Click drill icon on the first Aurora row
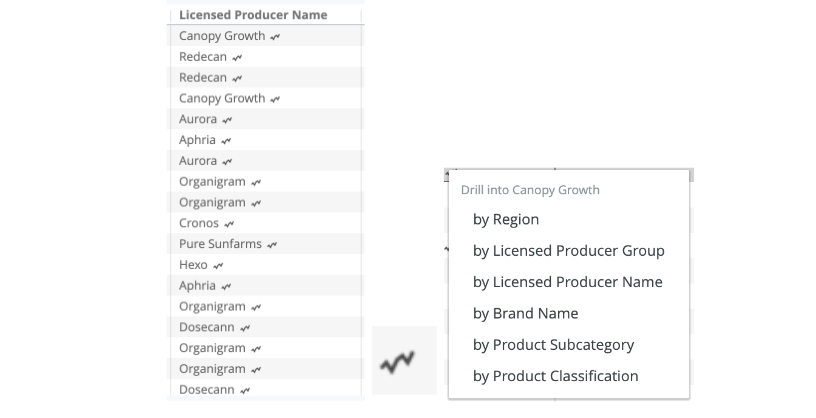Screen dimensions: 816x418 [x=227, y=120]
